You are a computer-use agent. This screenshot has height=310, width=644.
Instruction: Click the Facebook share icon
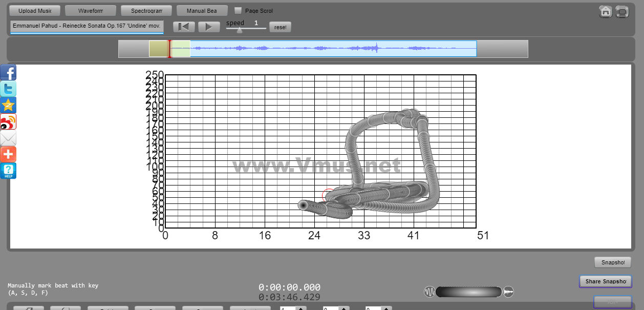point(8,73)
